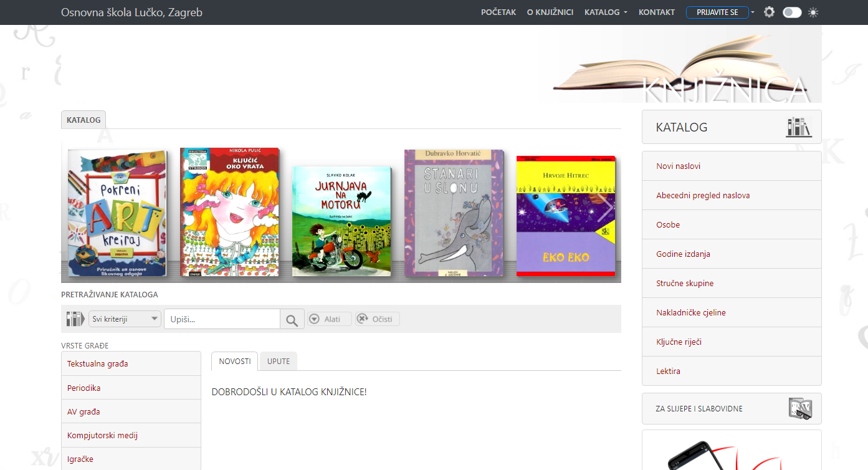Click the PRIJAVITE SE button
This screenshot has width=868, height=470.
(717, 12)
